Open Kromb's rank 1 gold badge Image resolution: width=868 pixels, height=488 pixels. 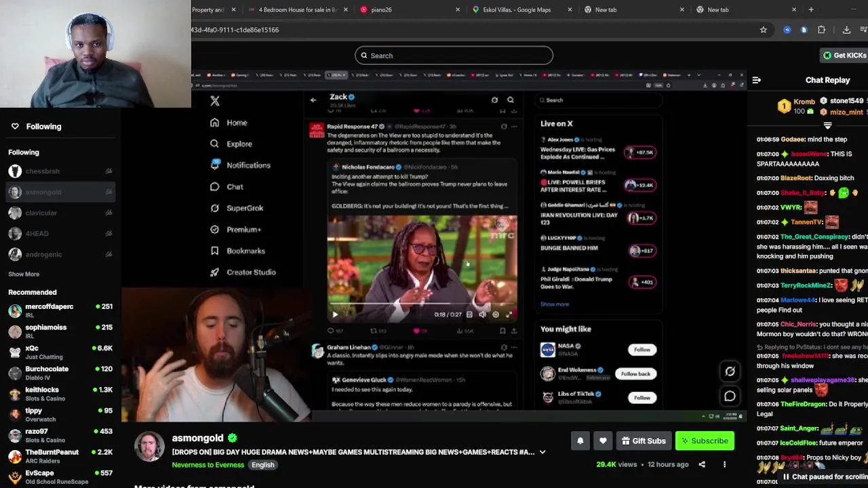click(784, 106)
